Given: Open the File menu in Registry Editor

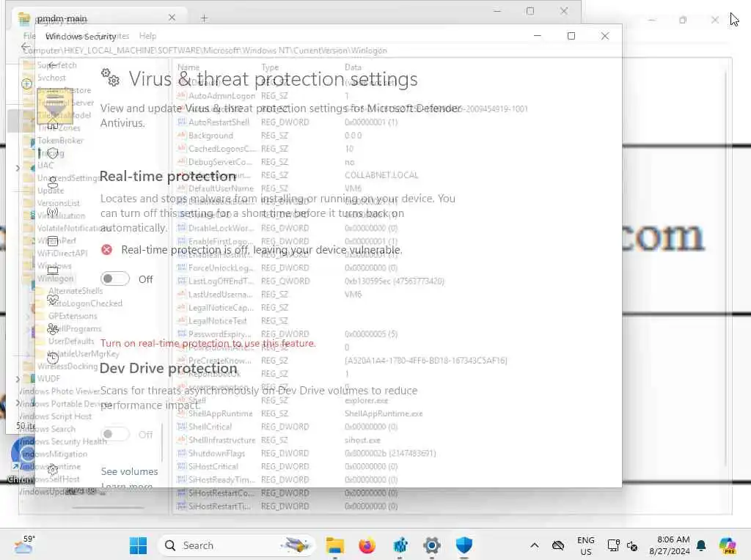Looking at the screenshot, I should pyautogui.click(x=29, y=36).
